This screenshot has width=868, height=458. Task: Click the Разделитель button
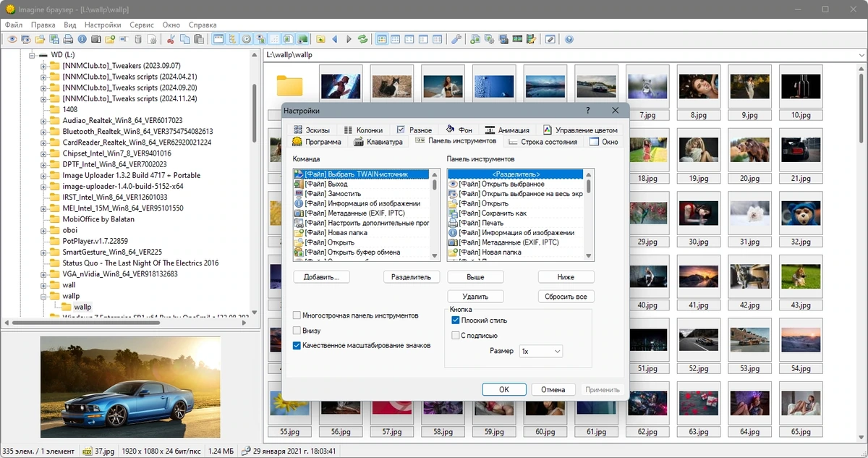[x=411, y=277]
